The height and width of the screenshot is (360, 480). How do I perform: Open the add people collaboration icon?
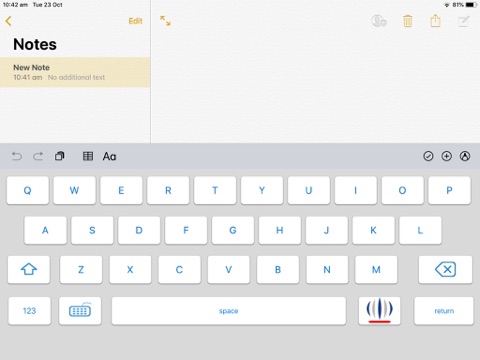click(x=379, y=21)
